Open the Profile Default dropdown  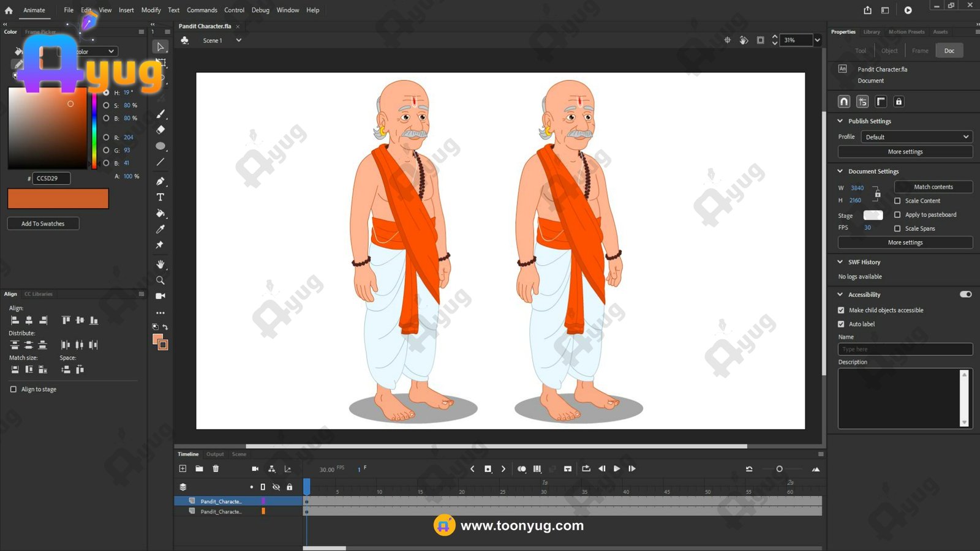point(916,137)
